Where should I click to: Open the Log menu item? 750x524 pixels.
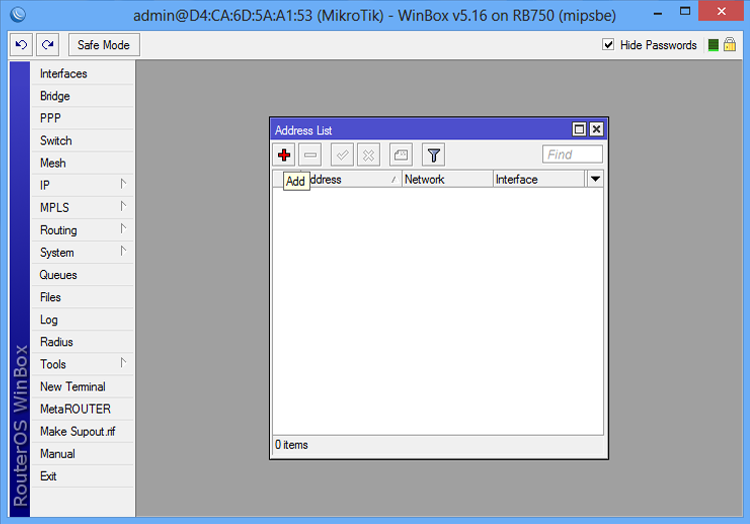click(82, 320)
